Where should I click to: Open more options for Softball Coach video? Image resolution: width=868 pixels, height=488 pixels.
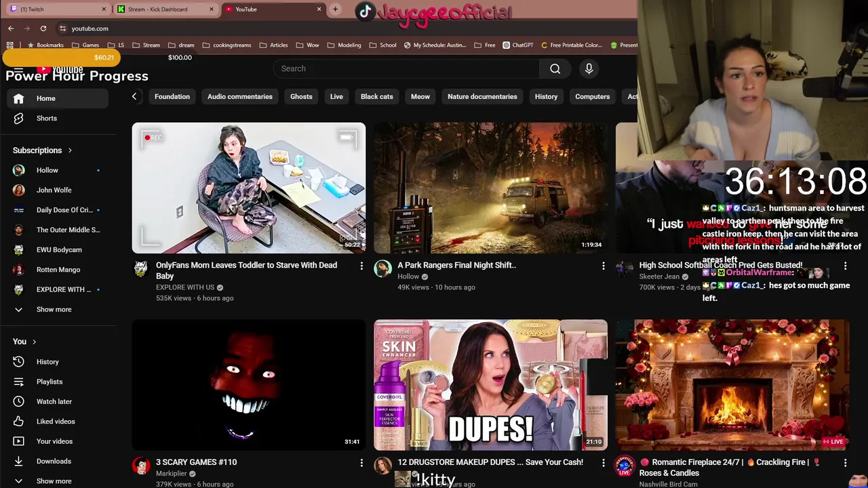[845, 266]
